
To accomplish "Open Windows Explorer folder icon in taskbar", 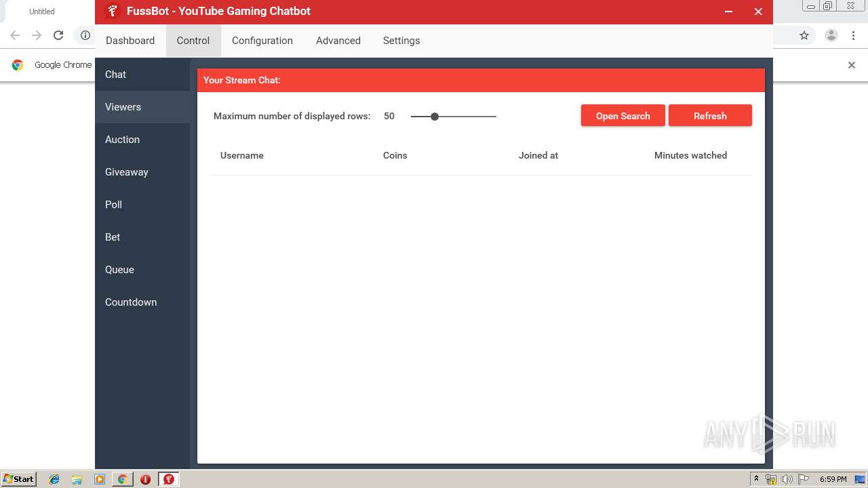I will (77, 479).
